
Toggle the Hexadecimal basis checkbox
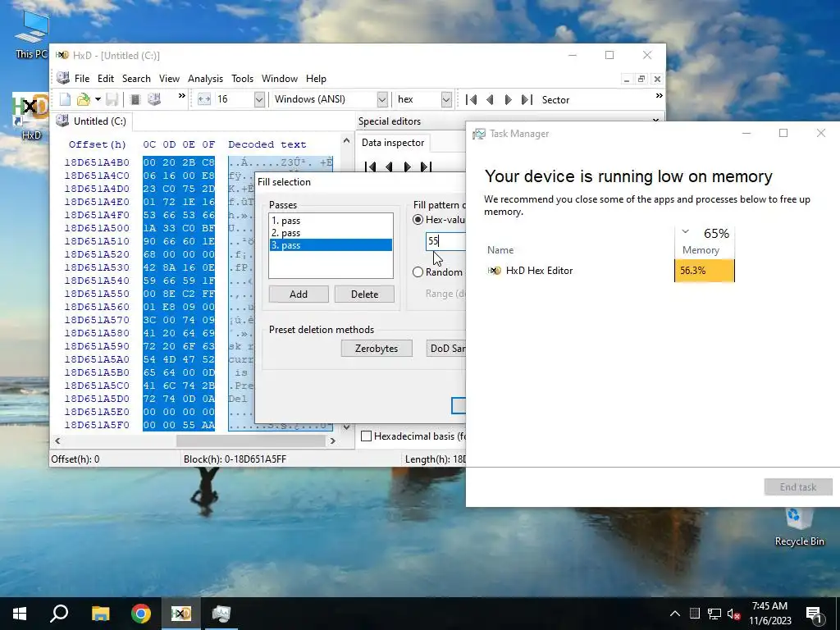coord(367,436)
